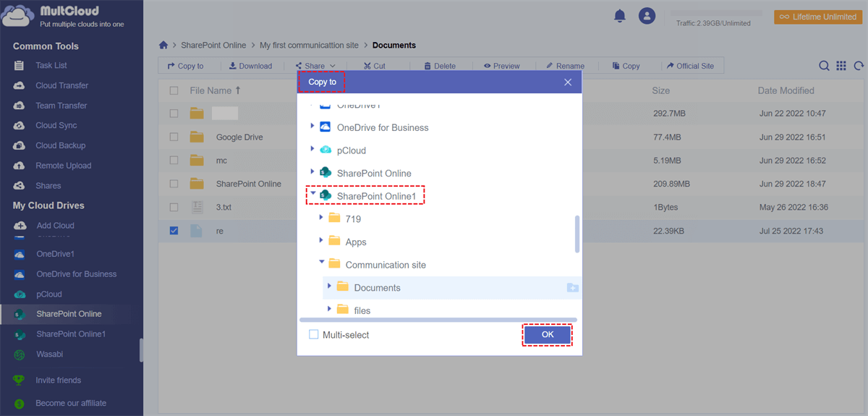Click the SharePoint Online1 dialog icon
Screen dimensions: 868x416
coord(325,195)
